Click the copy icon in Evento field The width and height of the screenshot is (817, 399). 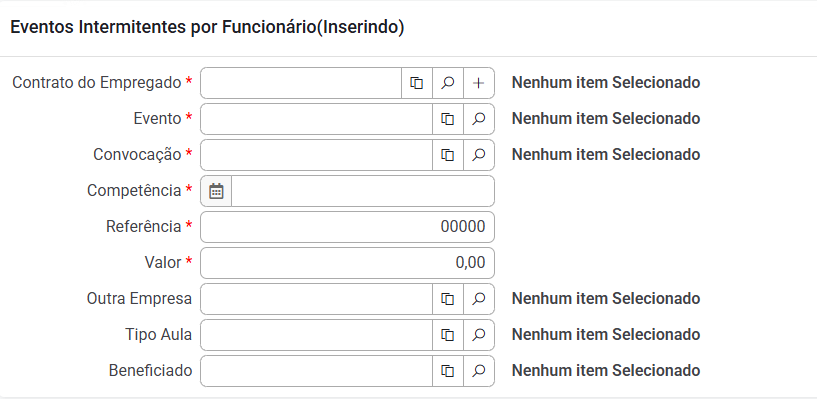448,119
